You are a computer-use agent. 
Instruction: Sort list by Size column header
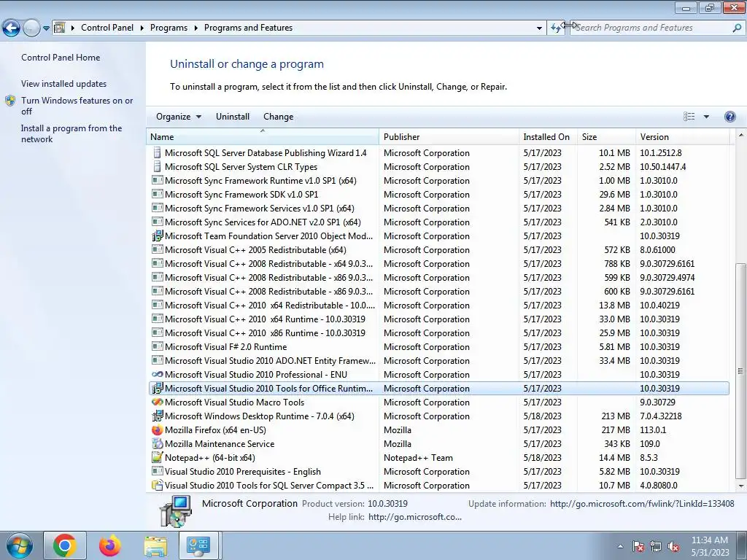606,136
